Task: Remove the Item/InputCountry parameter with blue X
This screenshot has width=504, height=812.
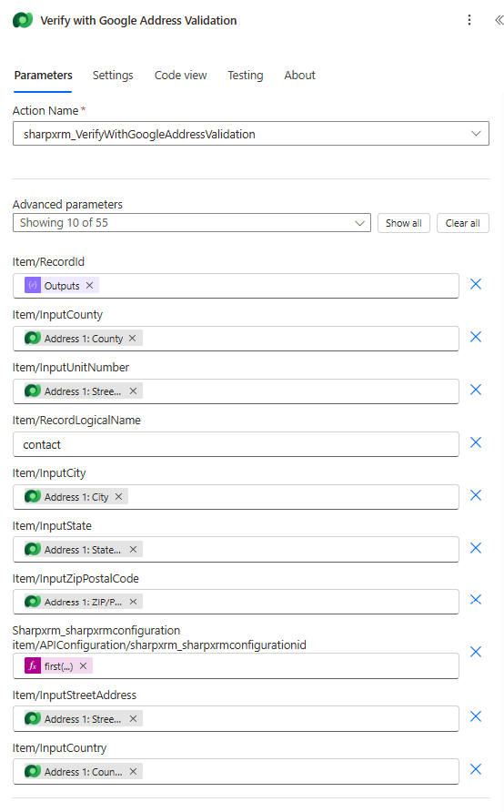Action: pyautogui.click(x=476, y=769)
